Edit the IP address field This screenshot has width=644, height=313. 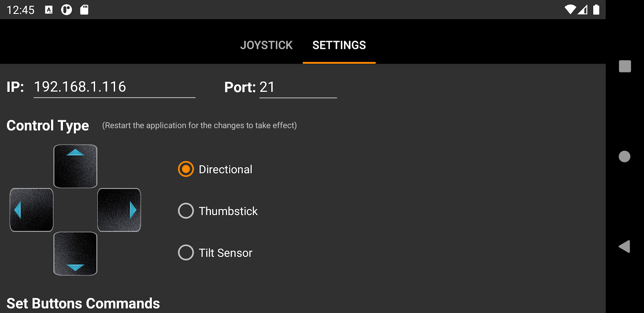(114, 87)
